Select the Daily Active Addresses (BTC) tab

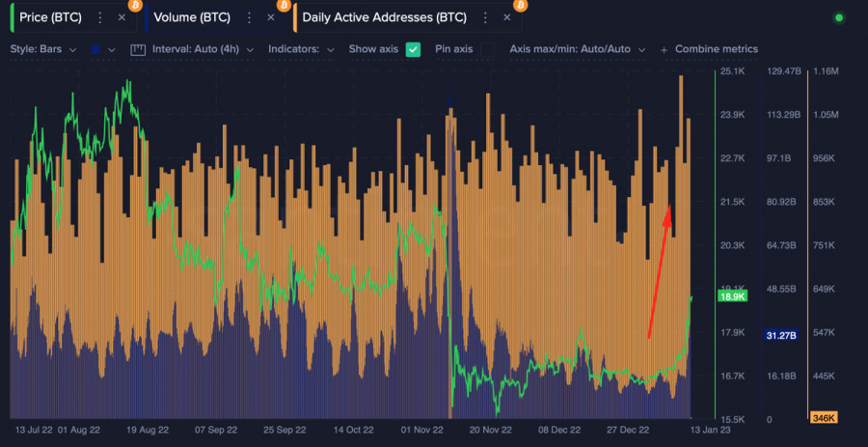pos(384,17)
